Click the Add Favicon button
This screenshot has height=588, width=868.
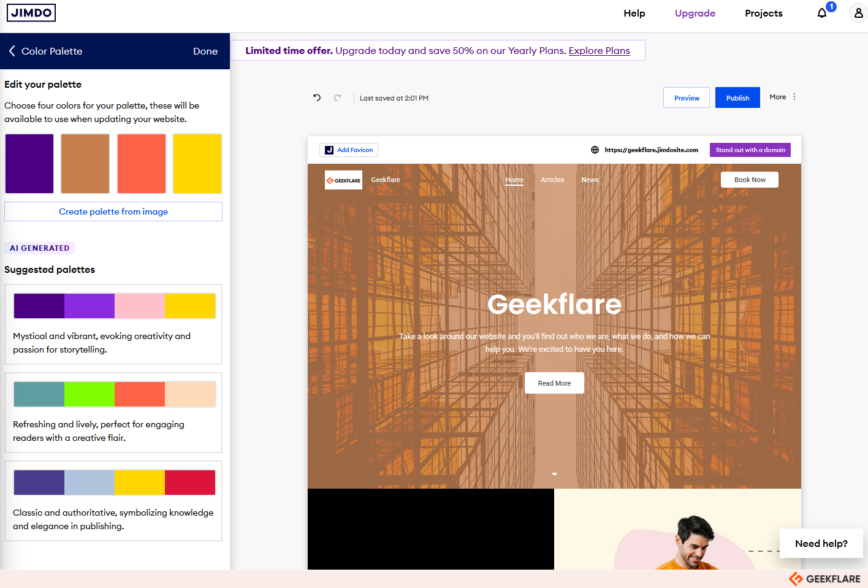[x=349, y=150]
